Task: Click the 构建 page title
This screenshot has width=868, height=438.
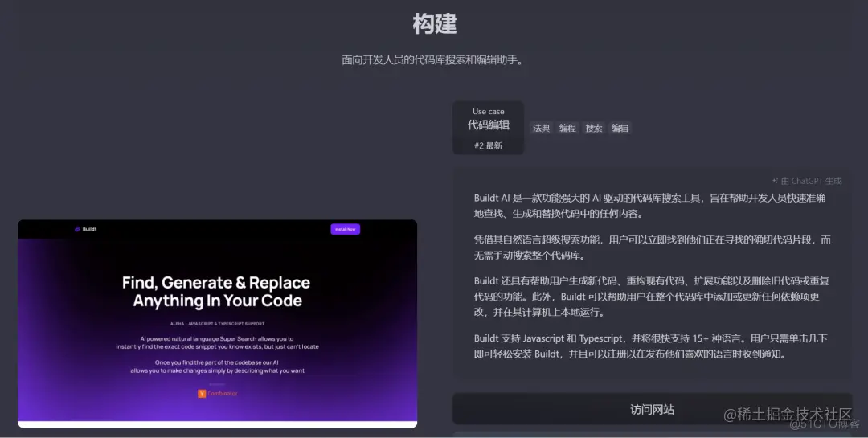Action: tap(435, 24)
